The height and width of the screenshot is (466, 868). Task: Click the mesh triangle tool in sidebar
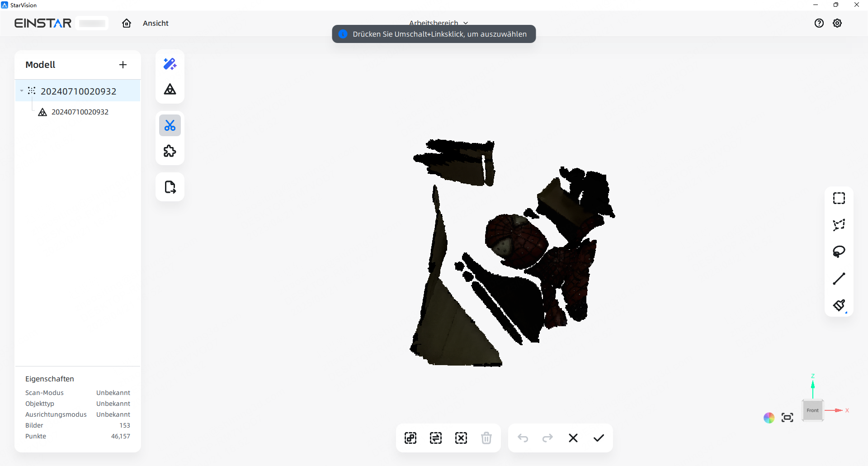tap(170, 89)
